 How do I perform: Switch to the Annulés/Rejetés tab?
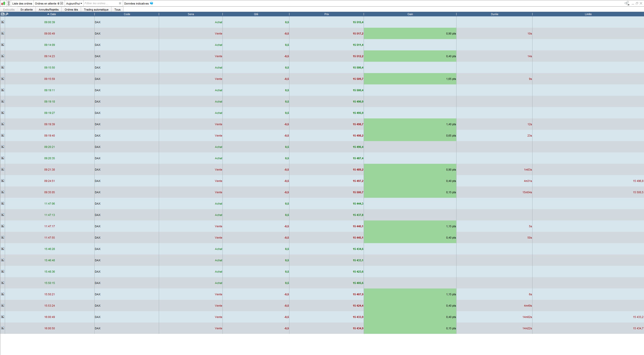49,10
